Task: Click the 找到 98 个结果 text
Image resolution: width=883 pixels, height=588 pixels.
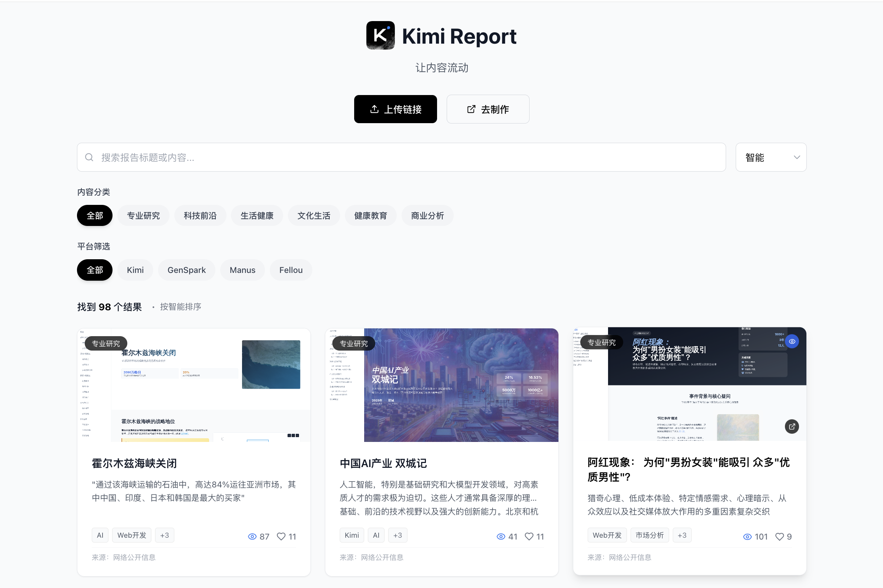Action: [x=109, y=307]
